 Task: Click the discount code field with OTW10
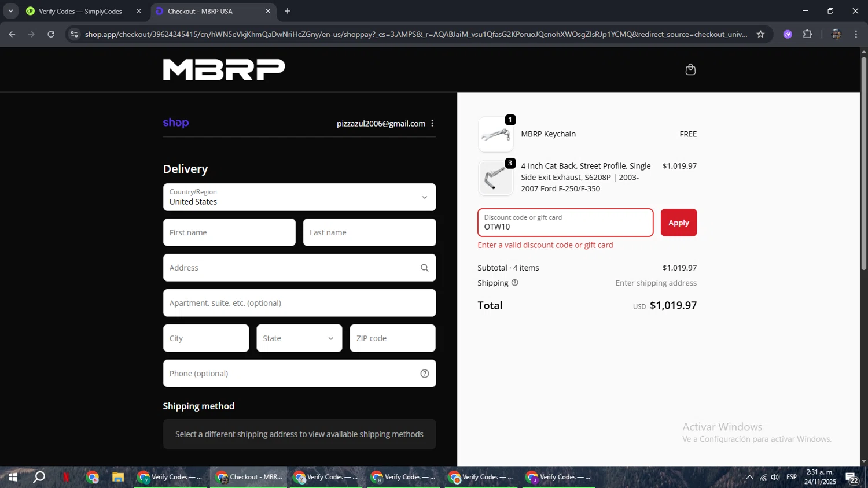(x=565, y=223)
